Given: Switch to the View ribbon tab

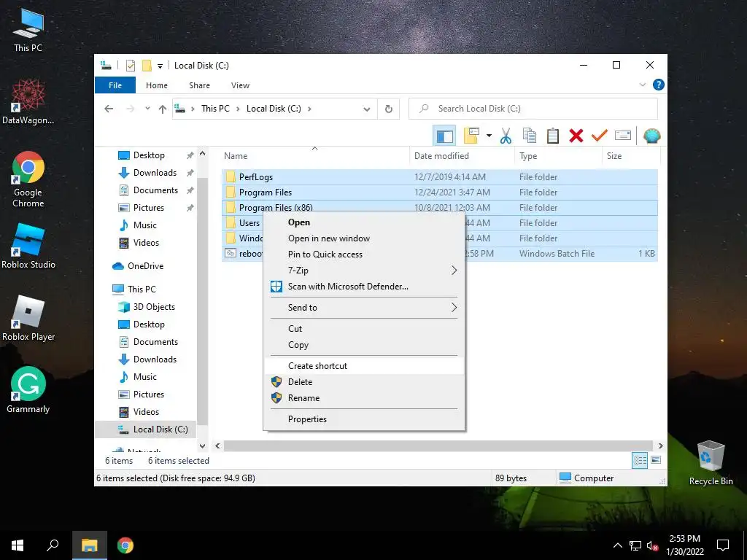Looking at the screenshot, I should point(240,85).
